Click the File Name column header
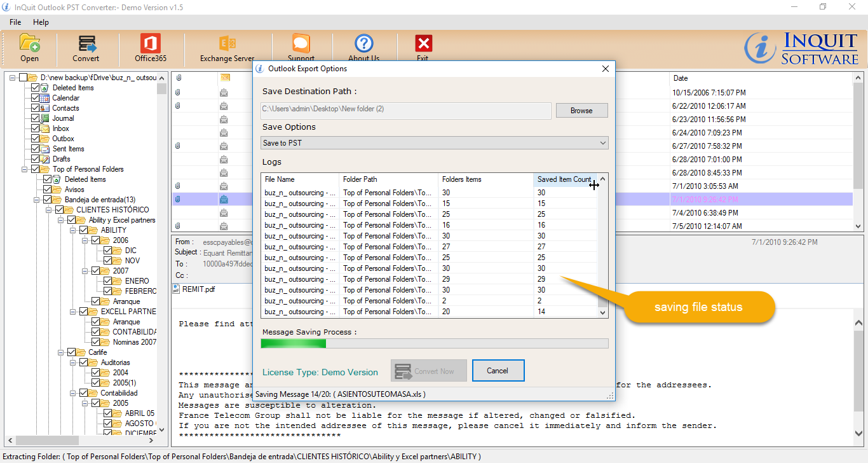The width and height of the screenshot is (868, 463). (300, 179)
